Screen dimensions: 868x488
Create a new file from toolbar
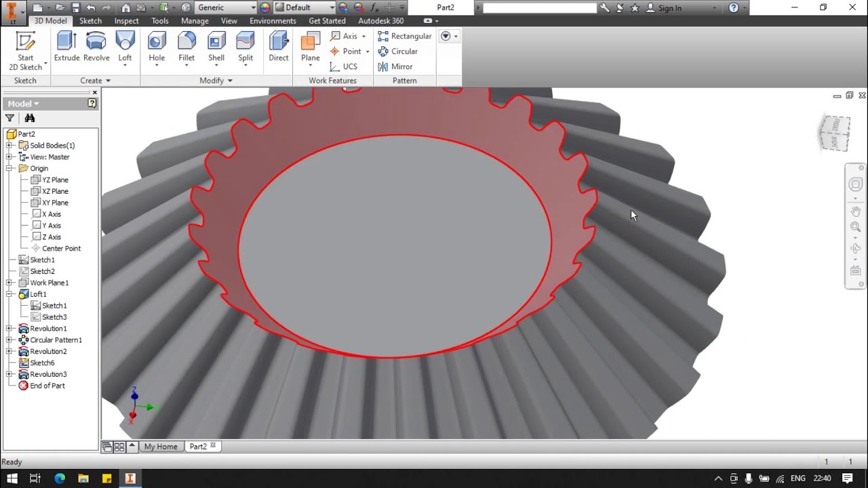[x=38, y=7]
